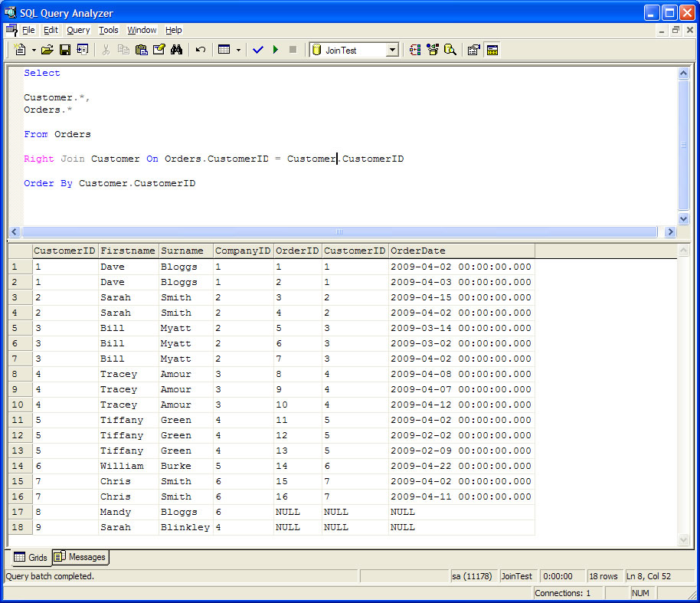Click the editor horizontal scroll right arrow
700x603 pixels.
click(669, 231)
